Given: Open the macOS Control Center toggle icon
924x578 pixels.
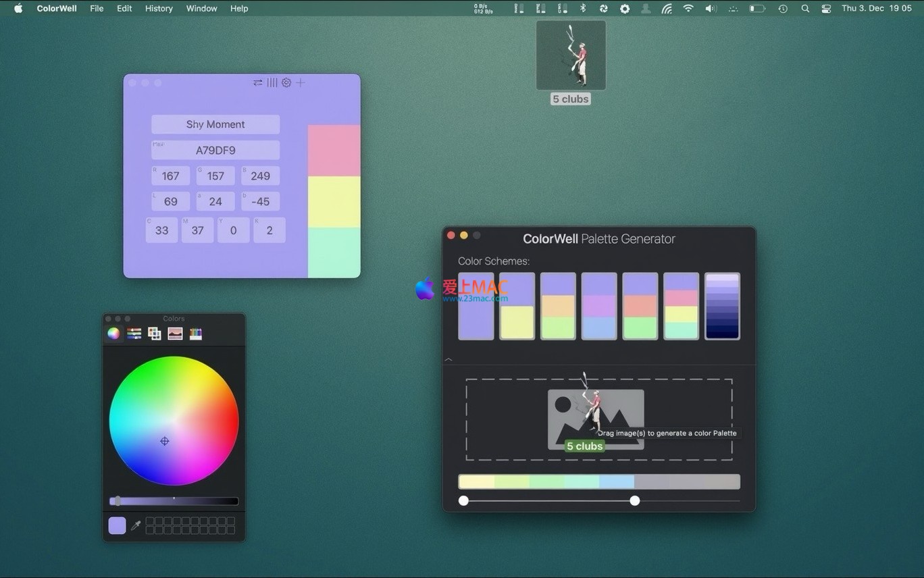Looking at the screenshot, I should pyautogui.click(x=826, y=9).
